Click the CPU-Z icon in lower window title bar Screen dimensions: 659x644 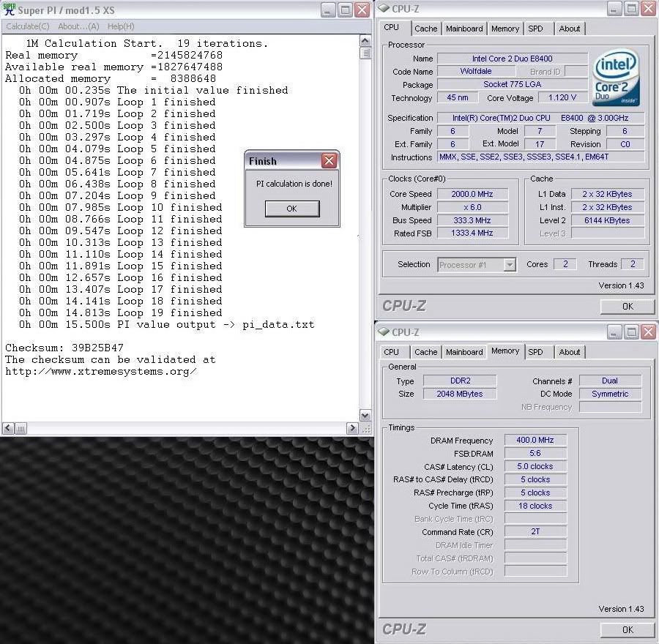[x=384, y=332]
